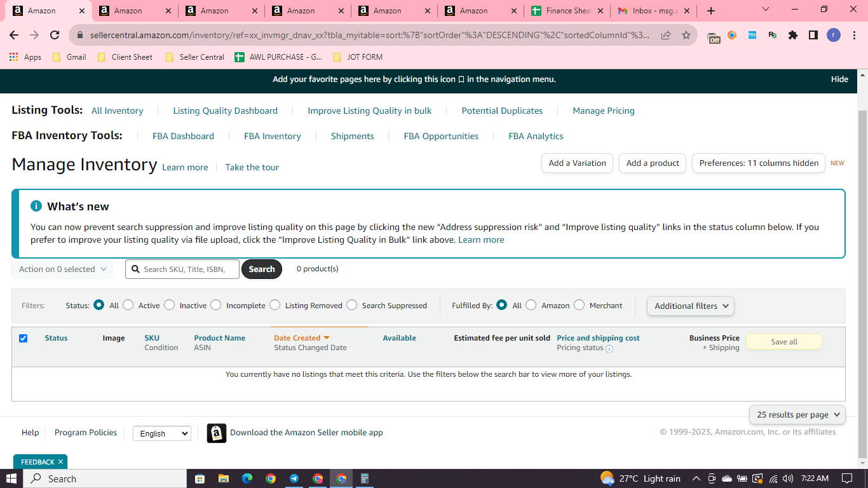Open the English language selector
The height and width of the screenshot is (488, 868).
pos(162,433)
